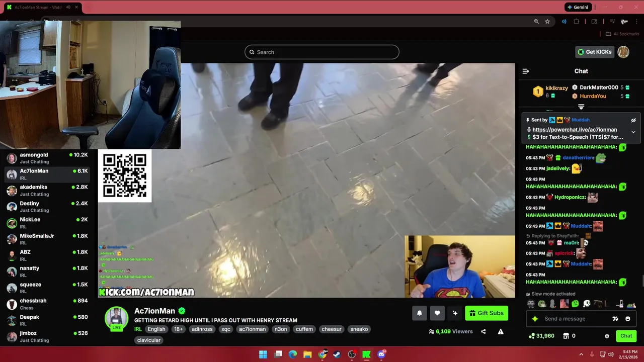
Task: Hide the pinned message with the eye icon
Action: [633, 120]
